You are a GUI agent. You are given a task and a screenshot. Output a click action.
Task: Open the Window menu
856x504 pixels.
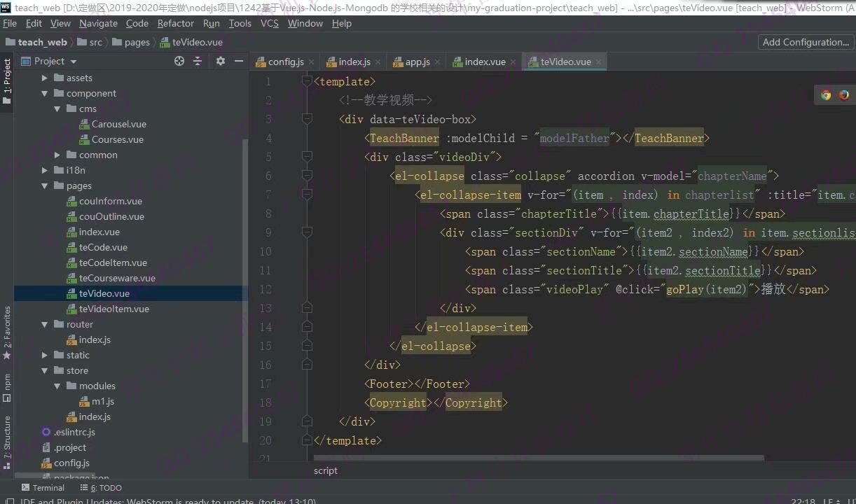pyautogui.click(x=305, y=23)
